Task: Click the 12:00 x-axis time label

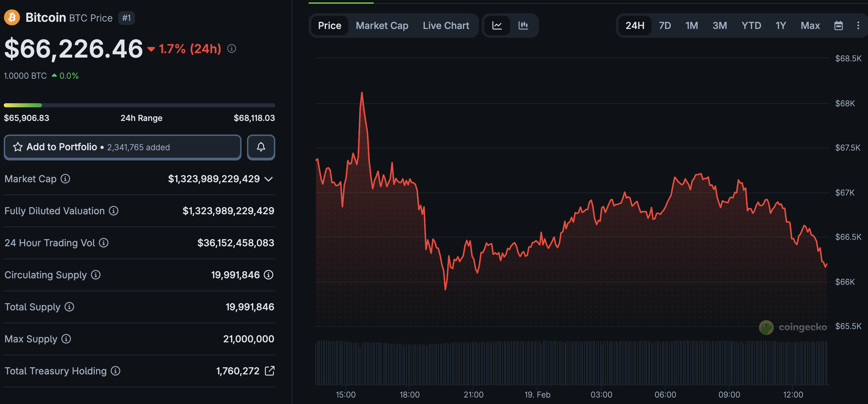Action: click(x=793, y=394)
